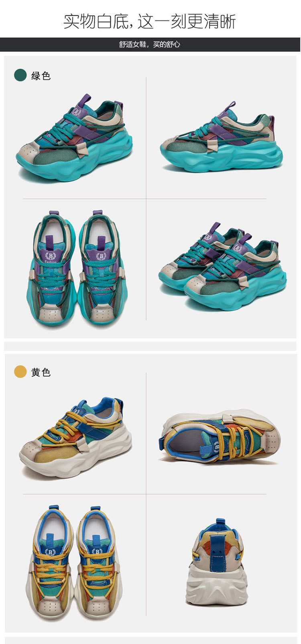Image resolution: width=301 pixels, height=644 pixels.
Task: Click the B logo on yellow left shoe tongue
Action: coord(50,553)
